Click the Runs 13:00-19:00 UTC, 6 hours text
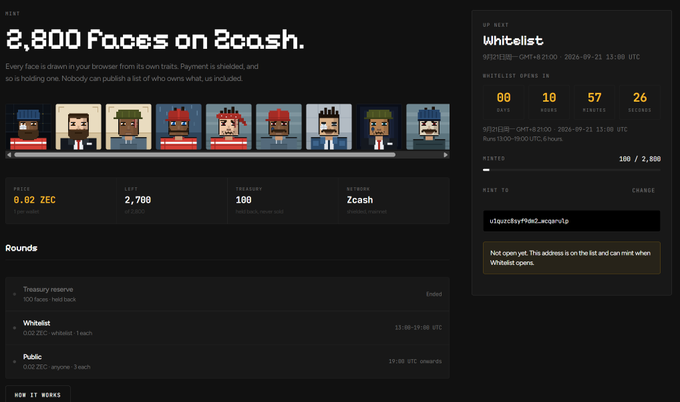 523,139
